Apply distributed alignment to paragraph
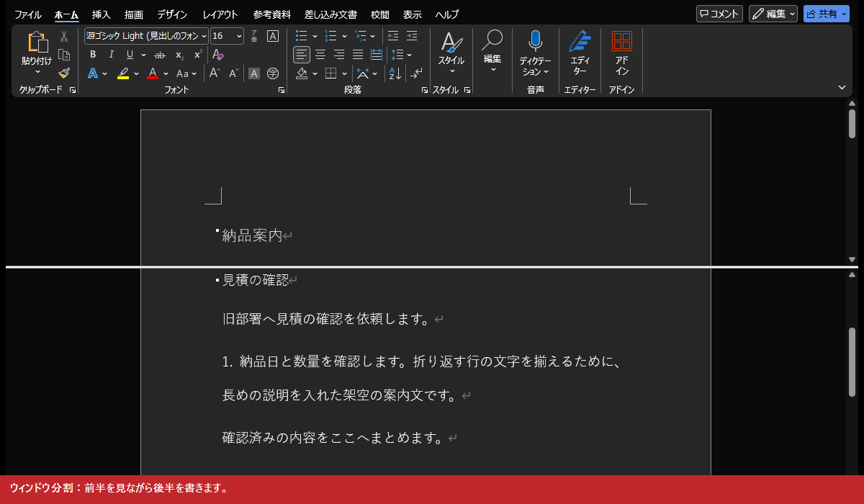864x504 pixels. coord(376,55)
